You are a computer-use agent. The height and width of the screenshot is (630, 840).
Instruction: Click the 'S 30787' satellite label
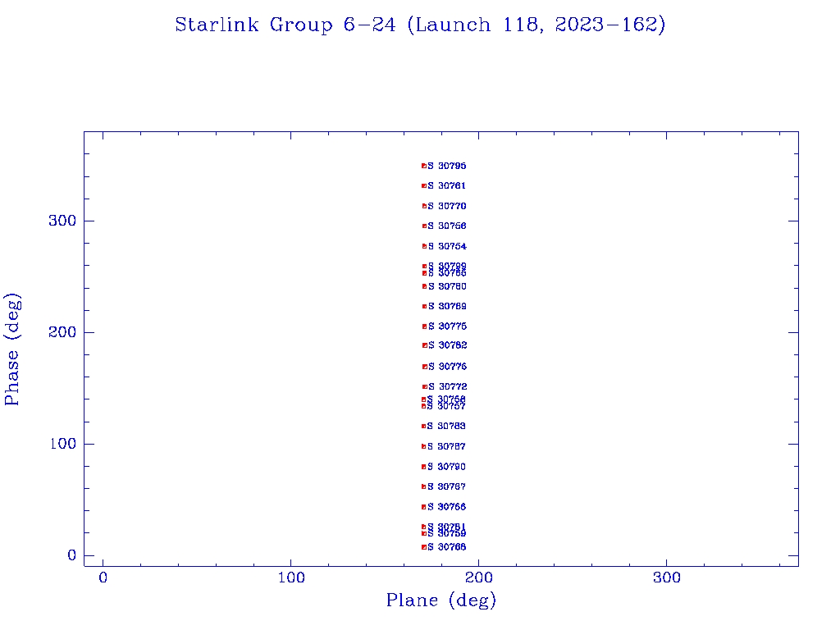tap(446, 447)
